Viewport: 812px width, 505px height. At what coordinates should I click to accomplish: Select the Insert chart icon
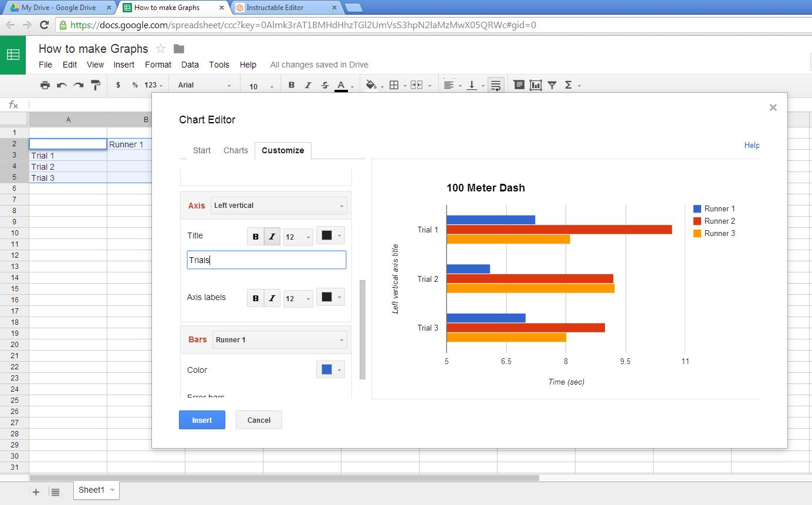coord(534,85)
